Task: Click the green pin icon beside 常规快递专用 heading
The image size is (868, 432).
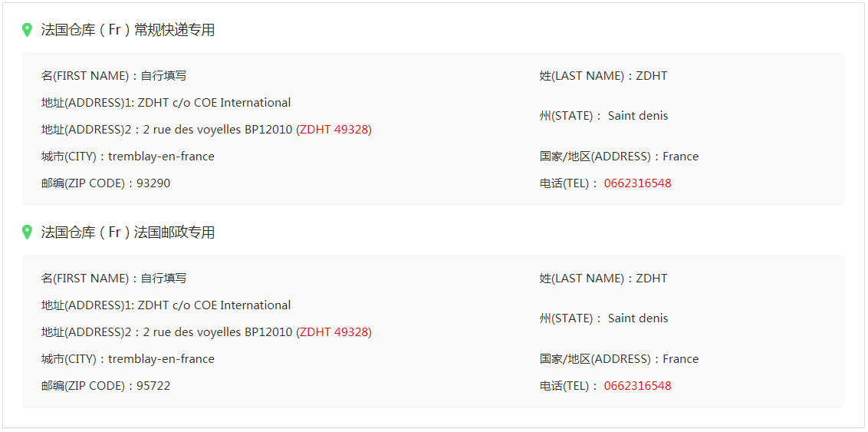Action: click(x=27, y=30)
